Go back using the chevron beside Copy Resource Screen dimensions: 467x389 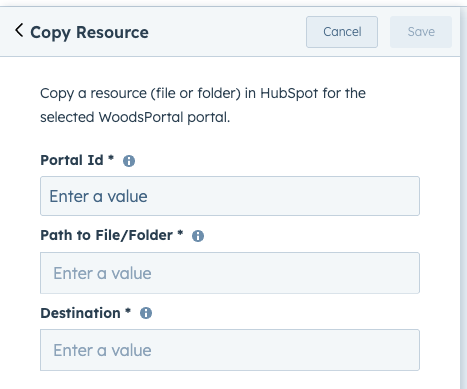(19, 30)
